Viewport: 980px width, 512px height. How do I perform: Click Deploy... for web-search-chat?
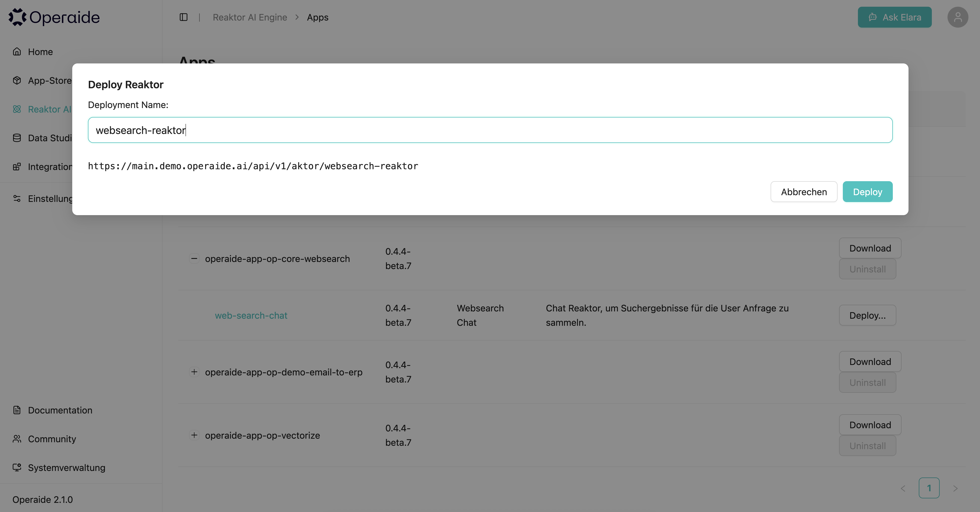coord(867,315)
